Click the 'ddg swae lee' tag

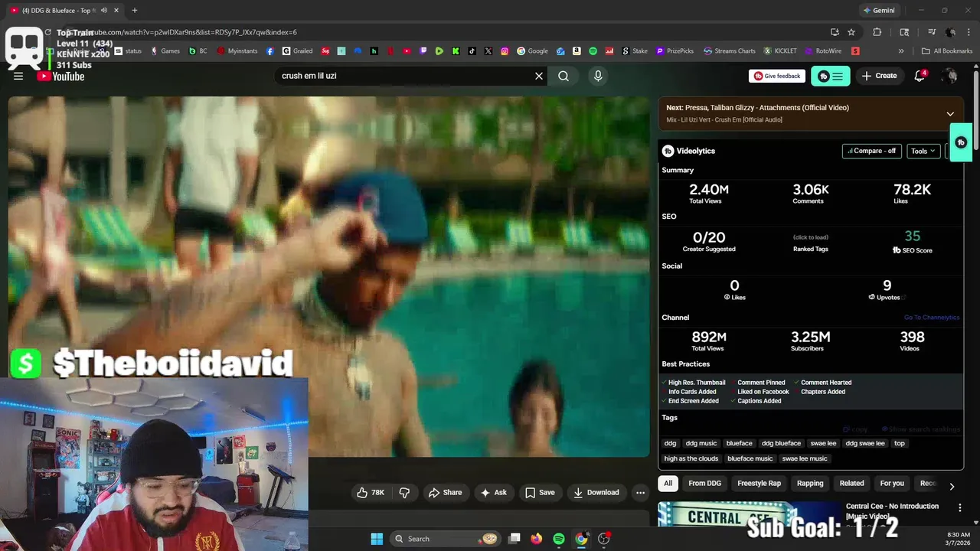[x=865, y=443]
